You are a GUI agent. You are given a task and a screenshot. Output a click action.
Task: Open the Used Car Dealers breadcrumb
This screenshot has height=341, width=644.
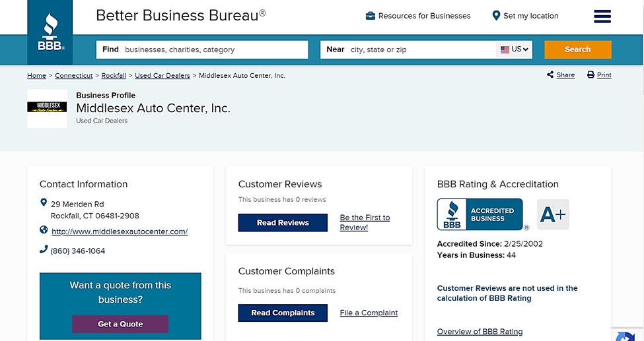point(162,75)
